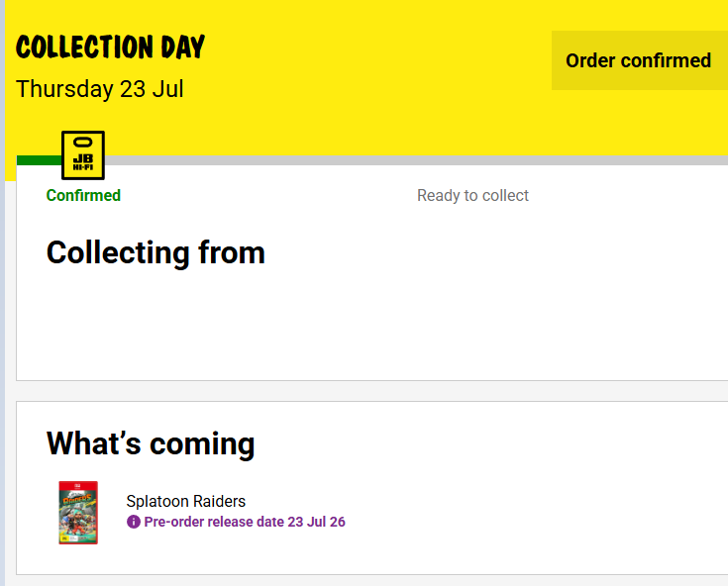Click blank space right of Splatoon Raiders item

pyautogui.click(x=534, y=511)
